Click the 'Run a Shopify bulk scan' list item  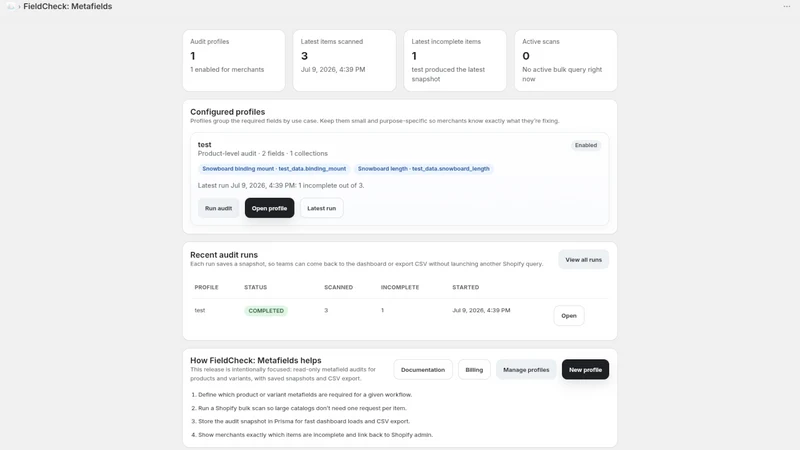(302, 408)
